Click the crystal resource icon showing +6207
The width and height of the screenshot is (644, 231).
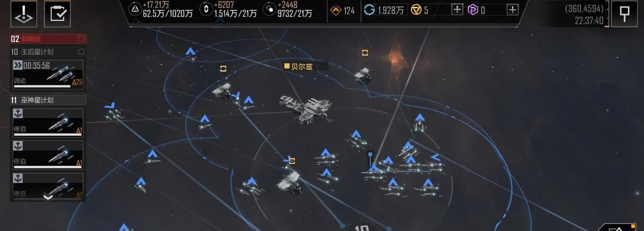tap(206, 9)
